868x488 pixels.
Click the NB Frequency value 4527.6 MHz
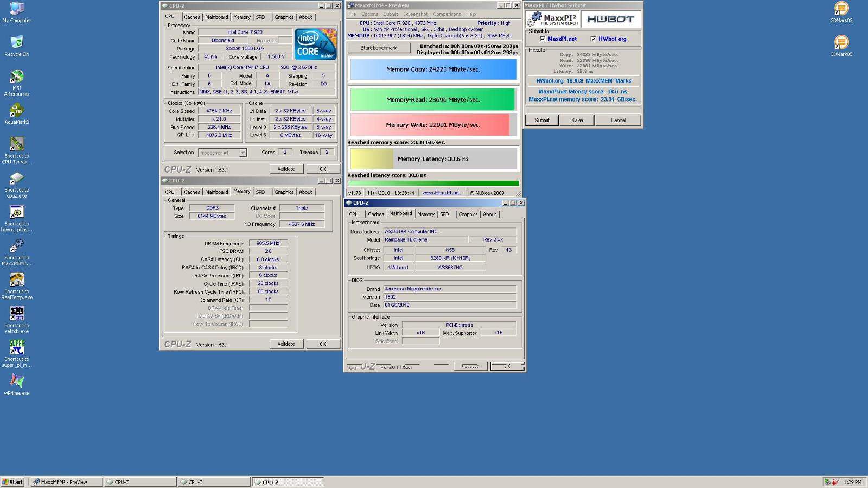pos(302,224)
